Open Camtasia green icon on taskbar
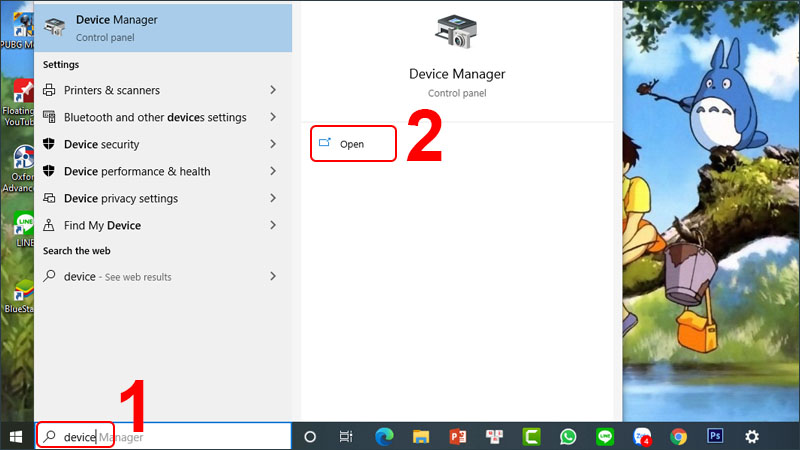 (x=531, y=437)
